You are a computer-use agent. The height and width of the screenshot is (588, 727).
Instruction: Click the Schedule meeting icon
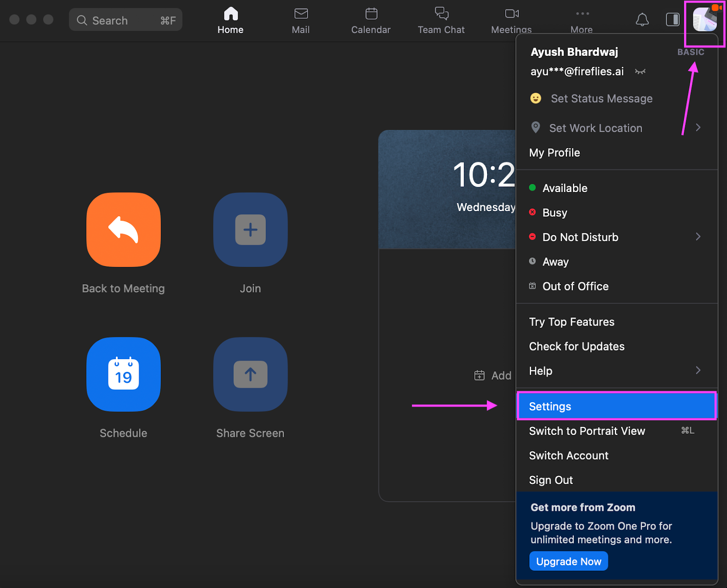coord(123,375)
